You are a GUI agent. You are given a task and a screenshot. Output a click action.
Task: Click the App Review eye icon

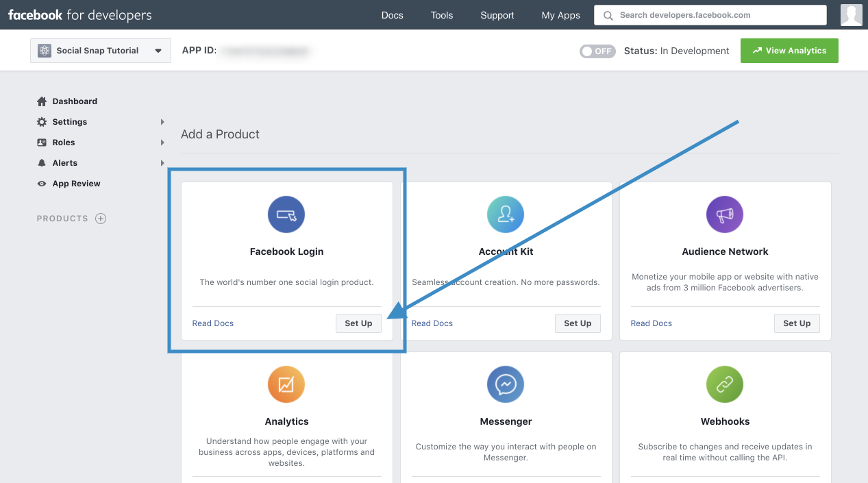[x=41, y=183]
